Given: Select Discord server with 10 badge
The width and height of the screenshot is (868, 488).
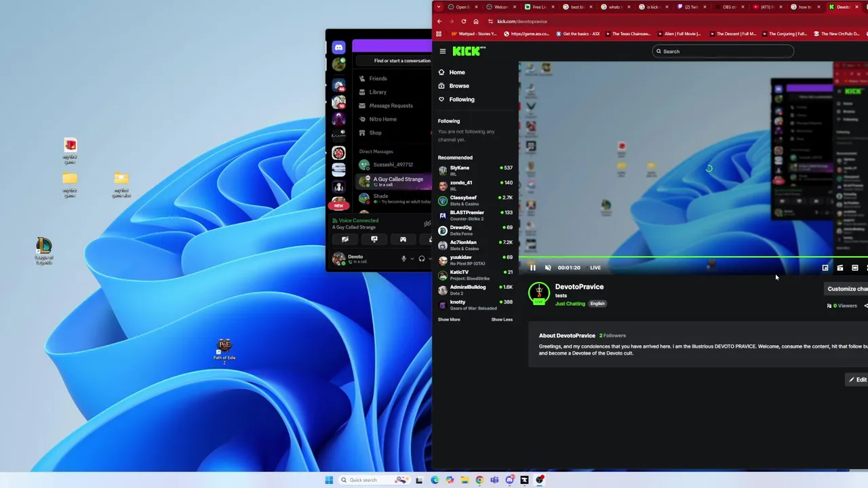Looking at the screenshot, I should [338, 102].
